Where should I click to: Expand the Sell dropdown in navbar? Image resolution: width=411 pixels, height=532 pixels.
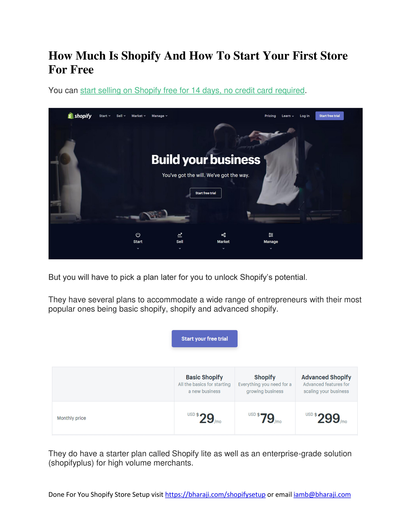[121, 116]
